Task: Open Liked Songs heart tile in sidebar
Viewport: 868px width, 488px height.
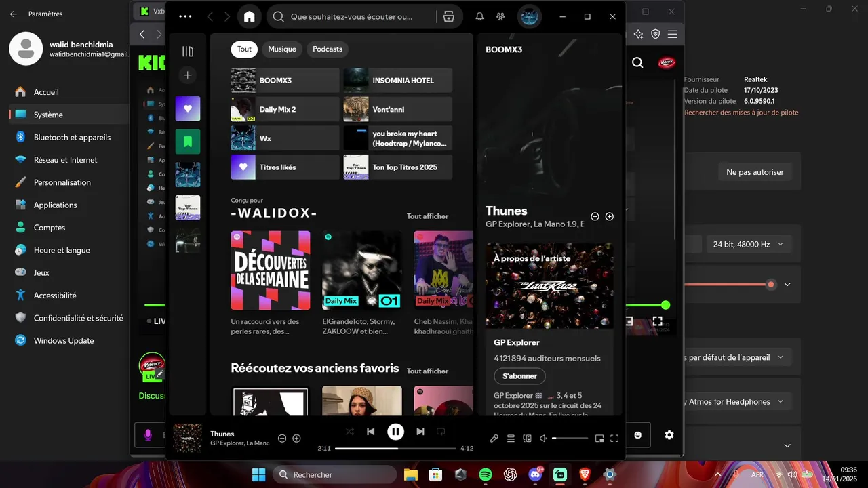Action: (x=188, y=108)
